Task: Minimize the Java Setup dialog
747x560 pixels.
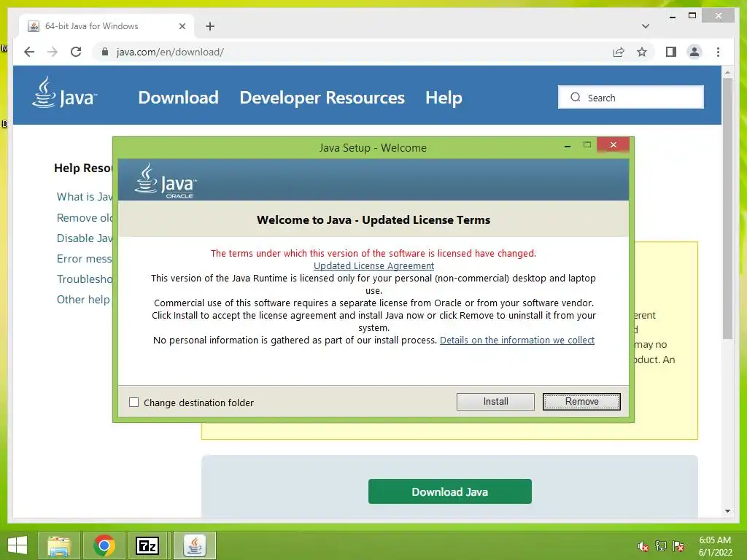Action: coord(568,146)
